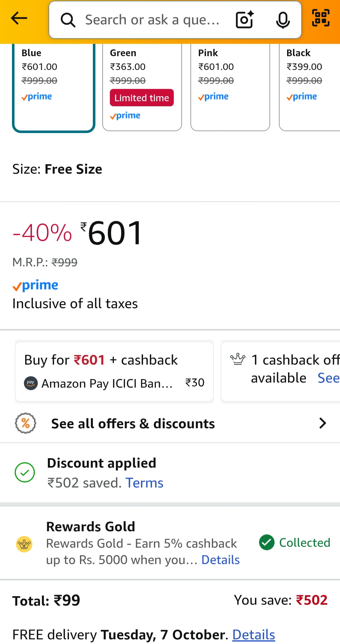Tap the back arrow icon
Viewport: 340px width, 644px height.
[19, 19]
